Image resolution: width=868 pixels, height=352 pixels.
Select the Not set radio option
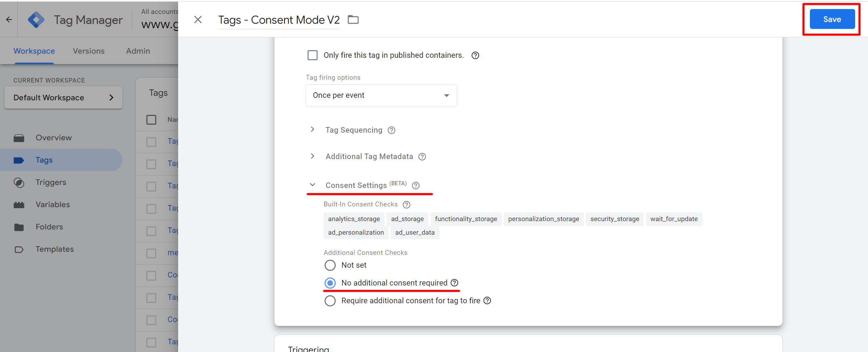coord(330,265)
